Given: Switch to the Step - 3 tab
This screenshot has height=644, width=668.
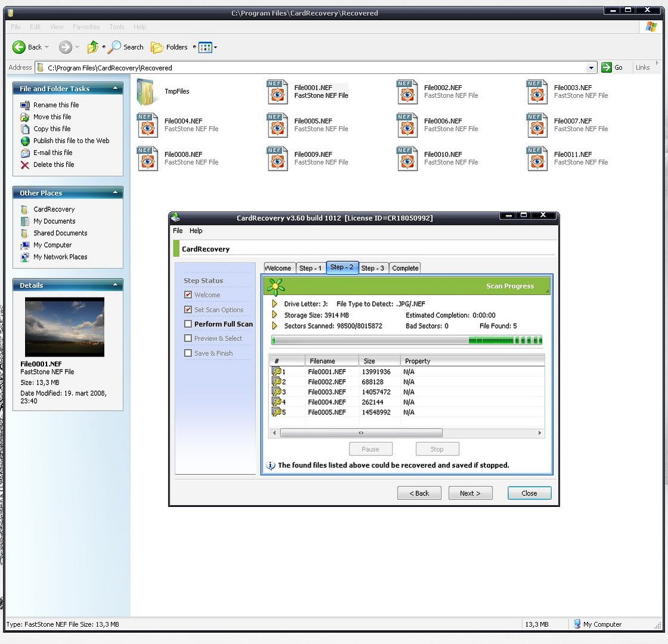Looking at the screenshot, I should tap(373, 268).
